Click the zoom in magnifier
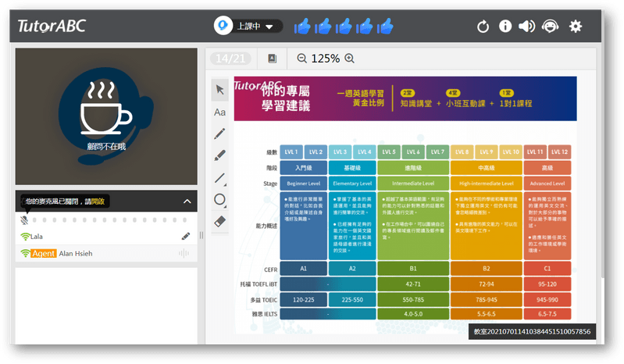 click(349, 59)
